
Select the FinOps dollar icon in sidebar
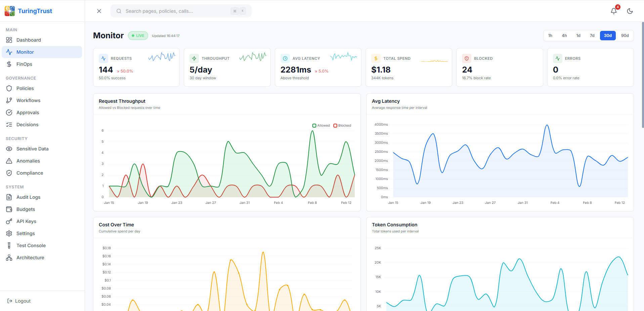(9, 64)
